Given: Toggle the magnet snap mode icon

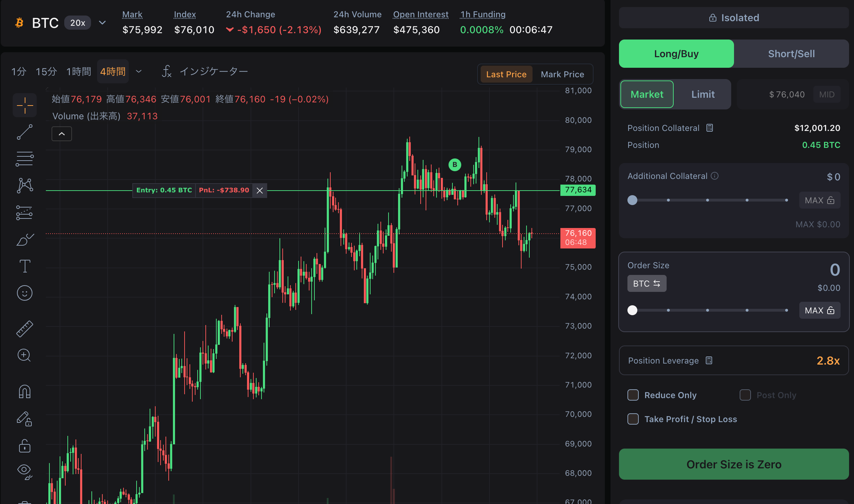Looking at the screenshot, I should [x=25, y=392].
